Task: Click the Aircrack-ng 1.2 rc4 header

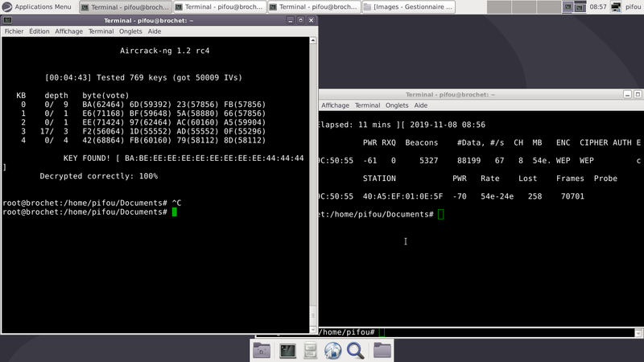Action: point(165,51)
